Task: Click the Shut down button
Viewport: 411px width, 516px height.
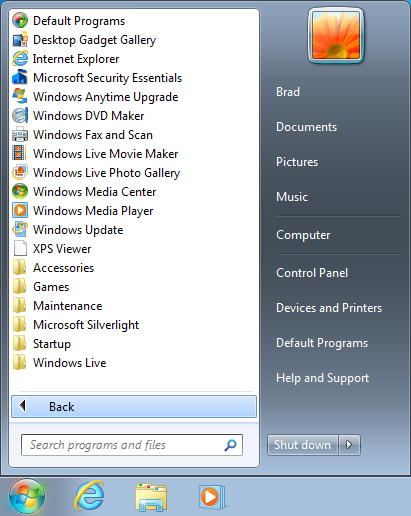Action: pyautogui.click(x=302, y=445)
